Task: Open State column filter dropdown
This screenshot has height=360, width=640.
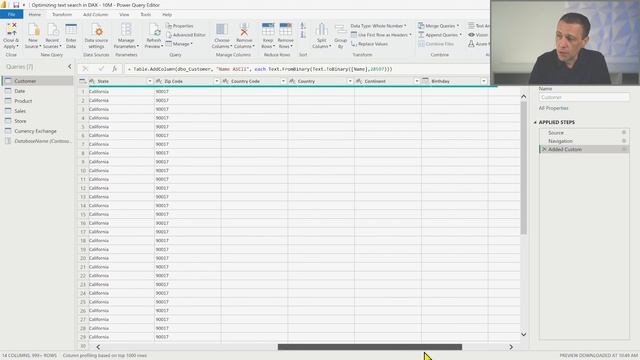Action: coord(149,81)
